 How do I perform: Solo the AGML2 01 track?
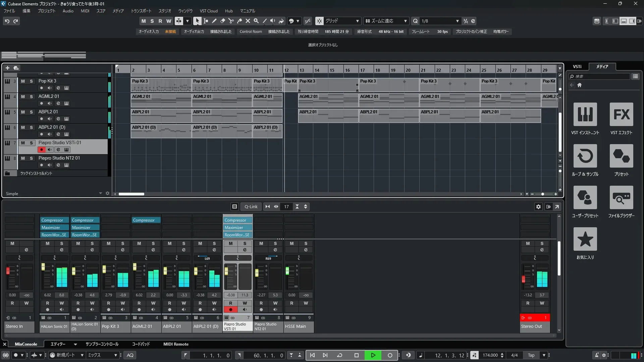coord(31,97)
